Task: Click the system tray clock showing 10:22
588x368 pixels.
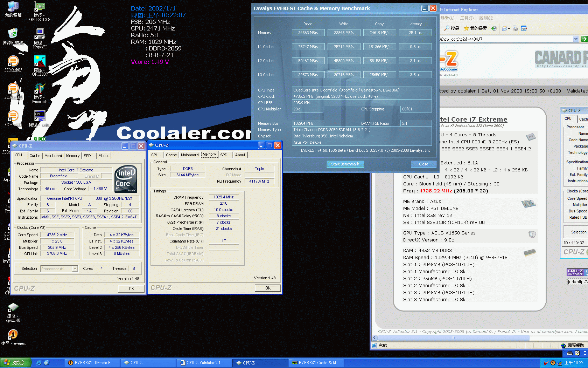Action: pos(574,363)
